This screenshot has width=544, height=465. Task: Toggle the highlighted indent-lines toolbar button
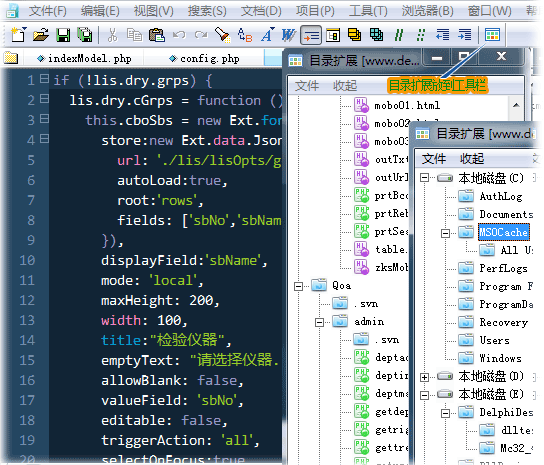point(311,35)
